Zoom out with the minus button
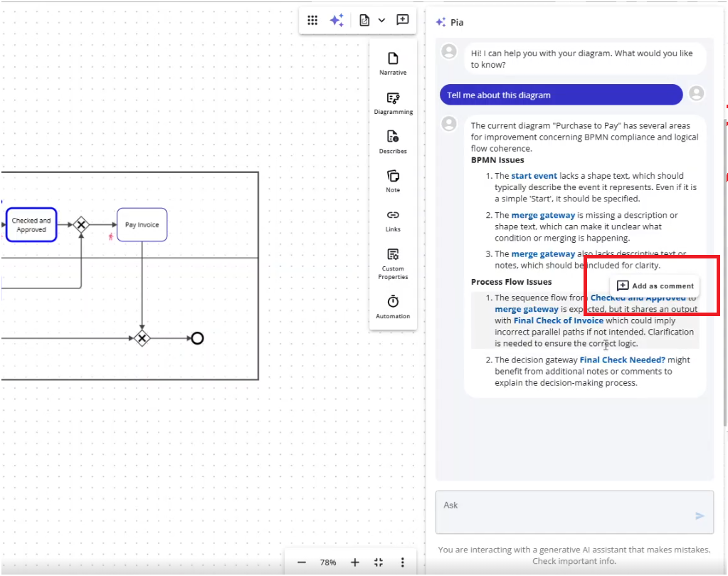 302,562
